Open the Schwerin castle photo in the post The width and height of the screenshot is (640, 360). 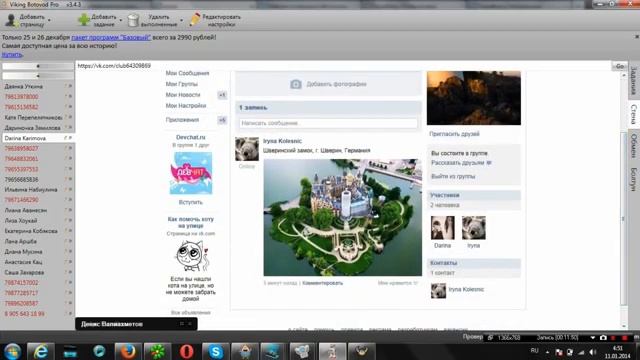coord(342,218)
